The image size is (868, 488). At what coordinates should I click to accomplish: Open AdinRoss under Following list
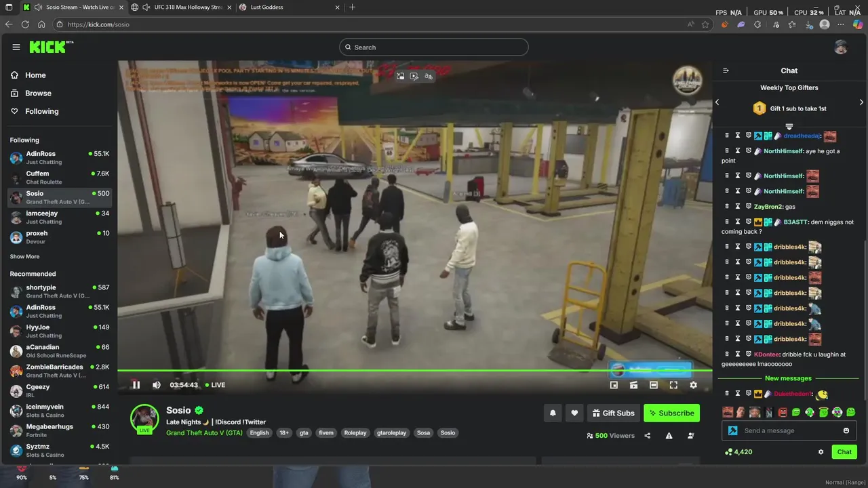60,157
